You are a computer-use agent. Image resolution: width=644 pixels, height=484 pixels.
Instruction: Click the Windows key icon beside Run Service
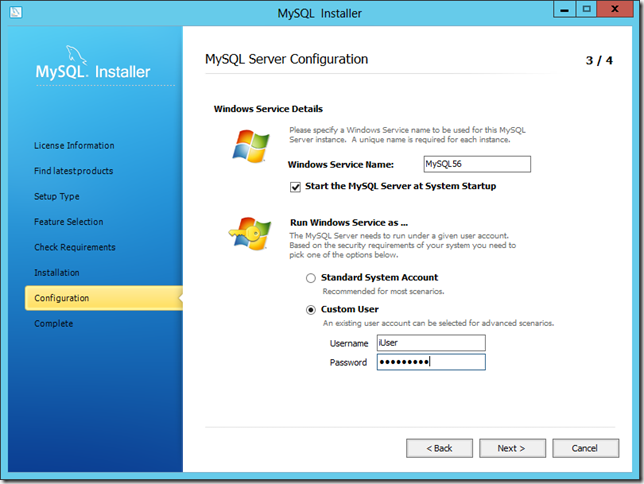(250, 233)
